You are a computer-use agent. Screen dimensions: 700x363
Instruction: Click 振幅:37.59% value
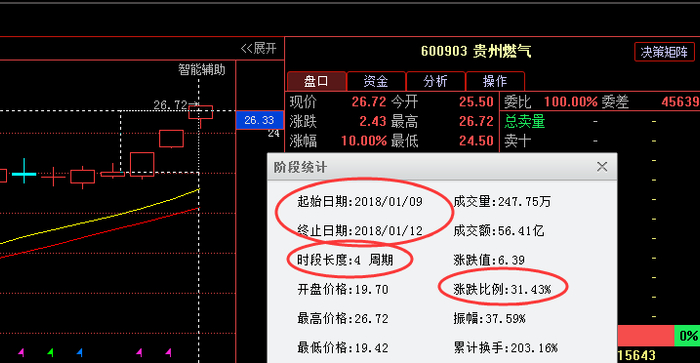pos(489,318)
